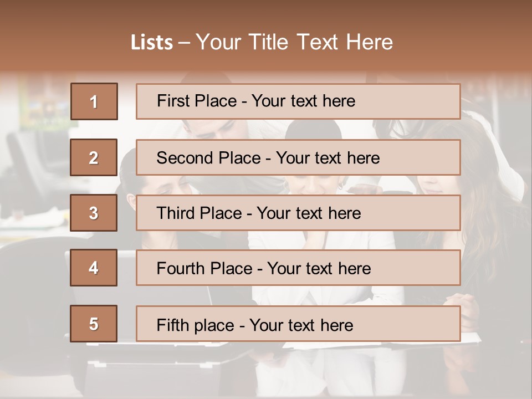Select the Second Place text bar
This screenshot has height=399, width=532.
(x=298, y=157)
